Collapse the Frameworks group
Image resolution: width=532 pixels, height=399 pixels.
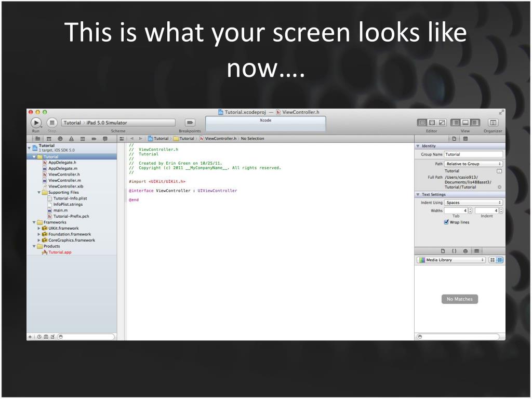34,222
